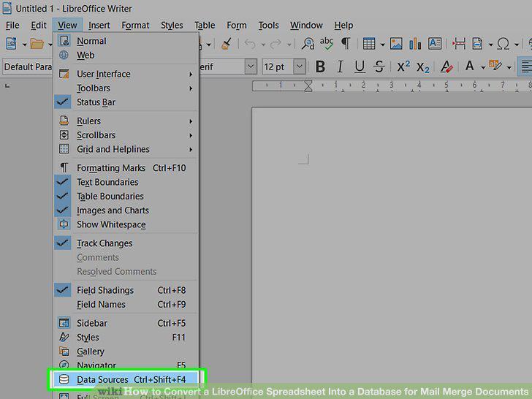Select Data Sources from View menu

point(126,379)
